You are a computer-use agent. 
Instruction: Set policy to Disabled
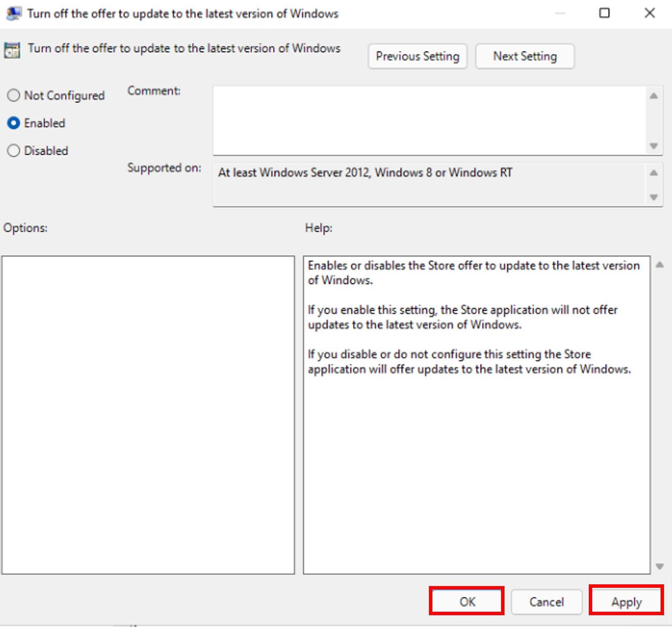pos(14,151)
